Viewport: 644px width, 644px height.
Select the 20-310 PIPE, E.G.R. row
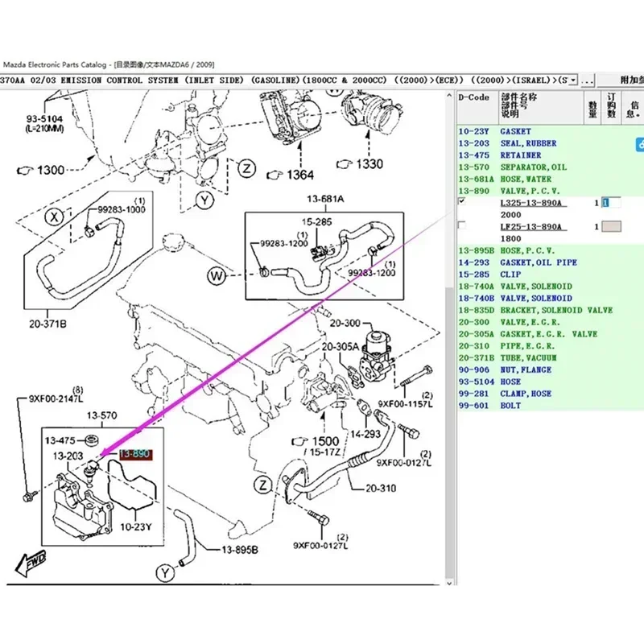pyautogui.click(x=551, y=346)
